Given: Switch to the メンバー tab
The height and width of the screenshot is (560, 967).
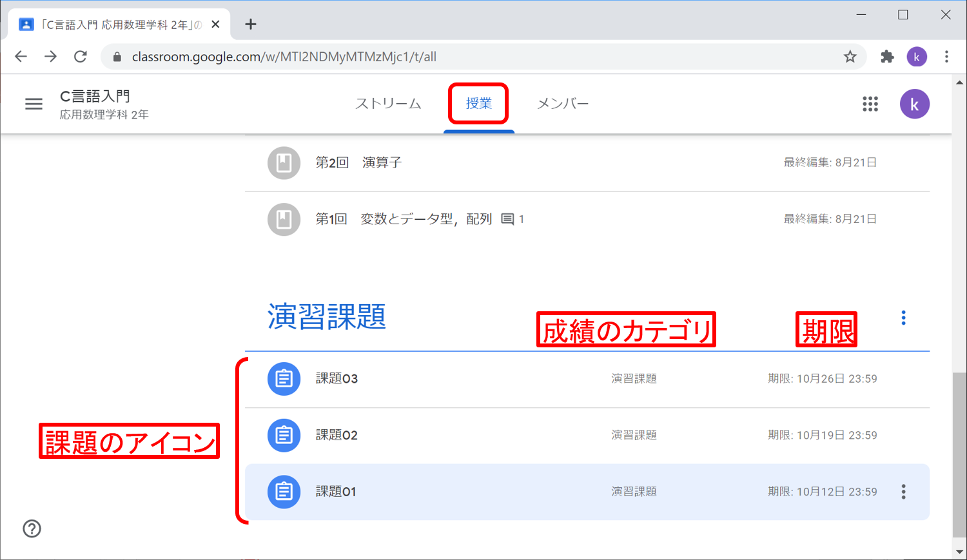Looking at the screenshot, I should (x=563, y=104).
